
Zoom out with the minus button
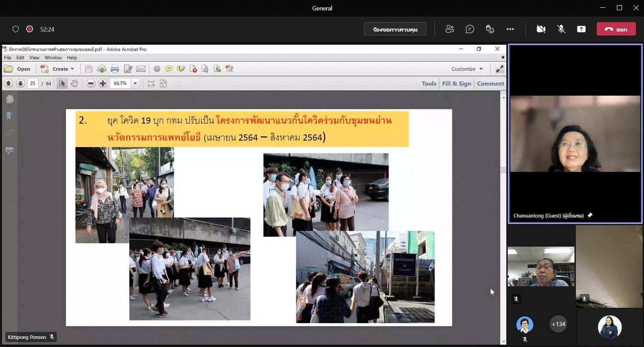click(x=91, y=83)
